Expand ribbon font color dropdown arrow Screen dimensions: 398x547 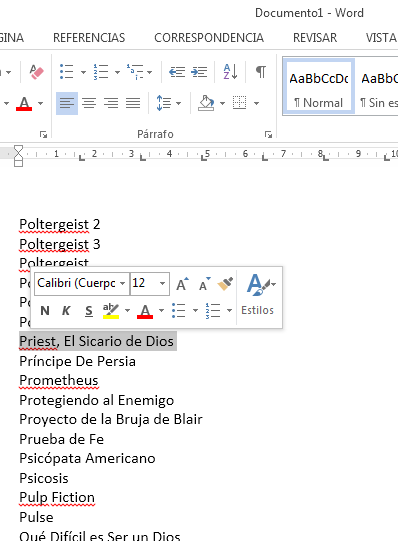(40, 103)
